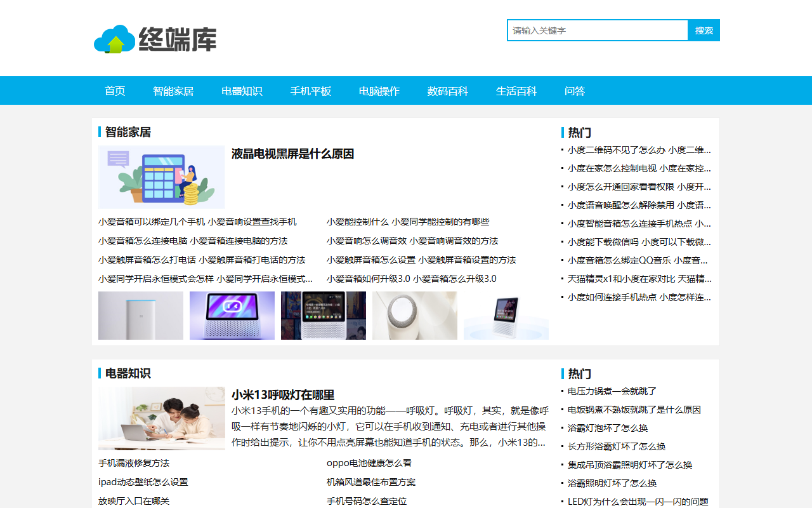Screen dimensions: 812x508
Task: Focus the 请输入关键字 search field
Action: click(598, 30)
